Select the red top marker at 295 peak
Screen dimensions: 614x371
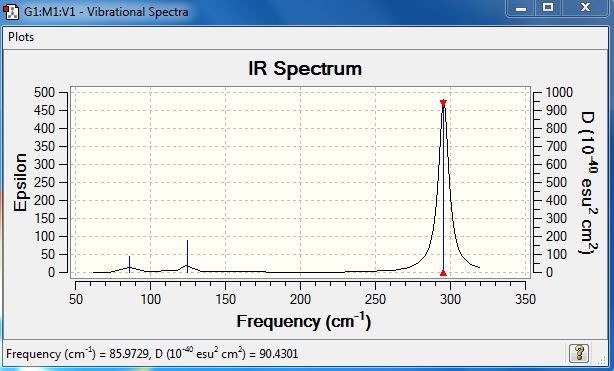click(443, 103)
